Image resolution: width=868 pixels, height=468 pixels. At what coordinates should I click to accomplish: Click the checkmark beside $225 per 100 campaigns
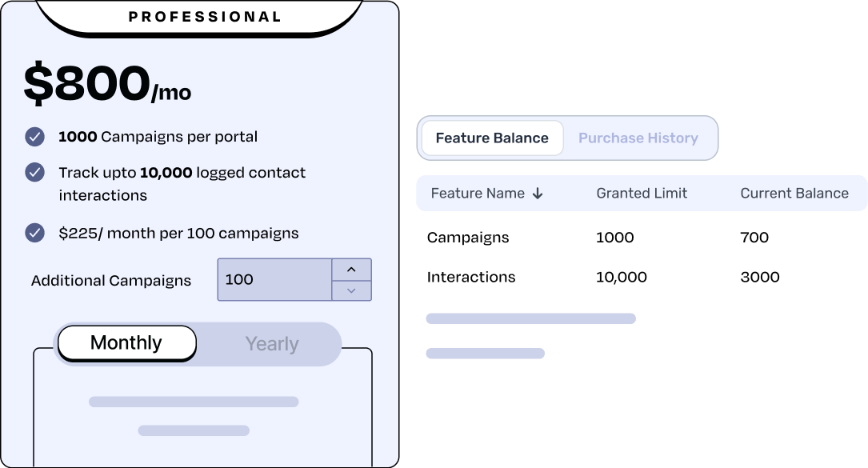tap(34, 232)
